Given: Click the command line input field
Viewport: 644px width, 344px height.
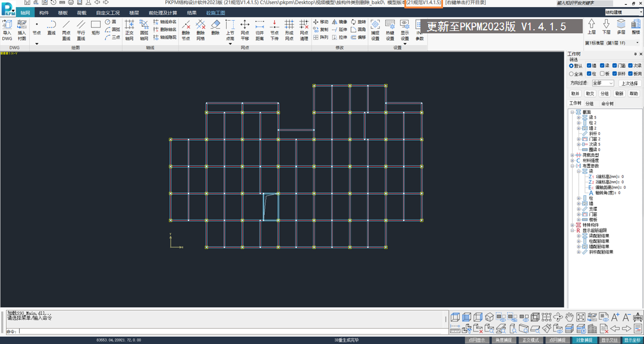Looking at the screenshot, I should [x=232, y=331].
